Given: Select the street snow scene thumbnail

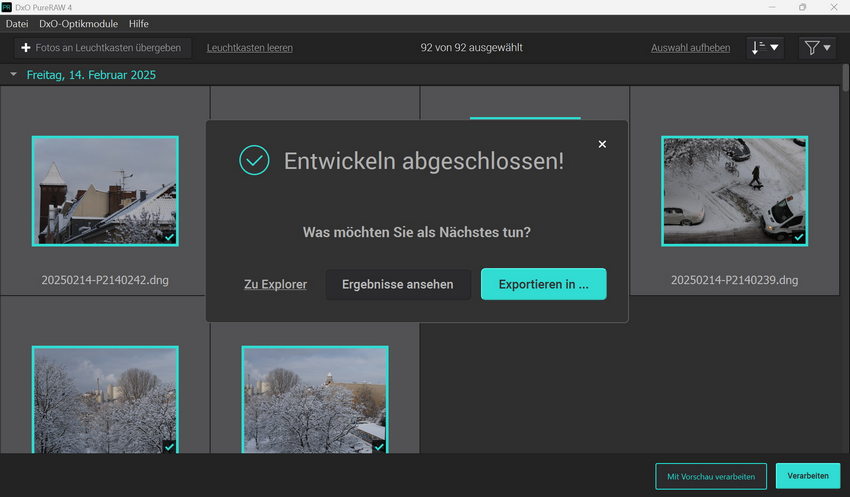Looking at the screenshot, I should pos(734,190).
